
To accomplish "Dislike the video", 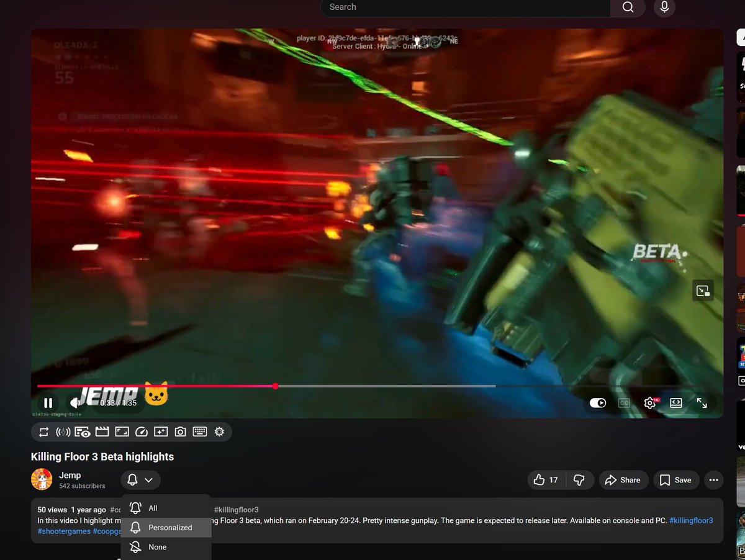I will (579, 480).
